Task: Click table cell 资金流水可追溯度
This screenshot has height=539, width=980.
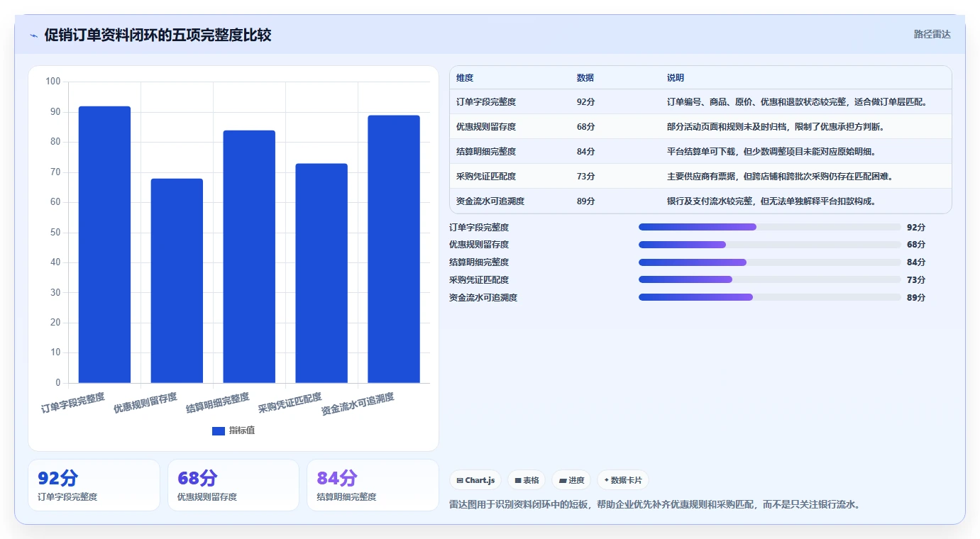Action: tap(490, 201)
